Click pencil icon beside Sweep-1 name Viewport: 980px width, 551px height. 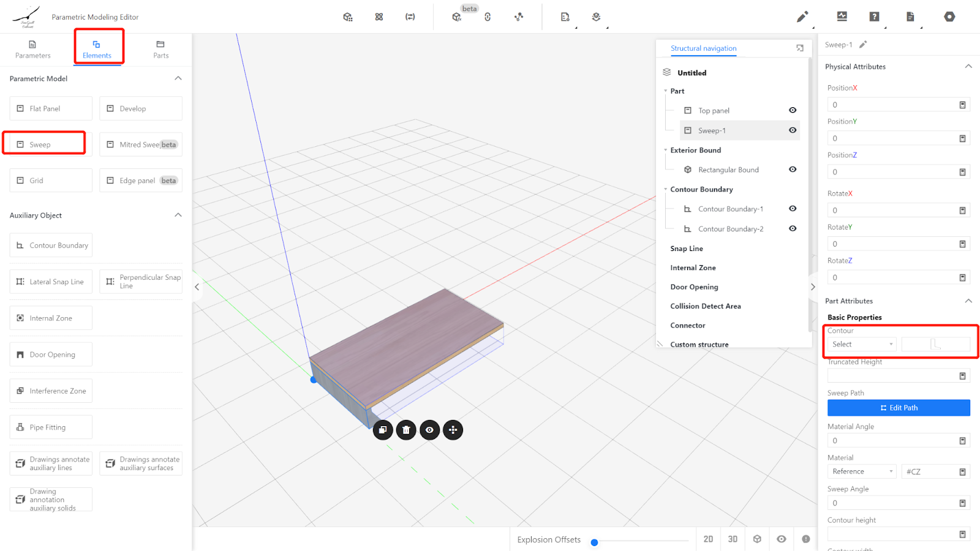(863, 45)
